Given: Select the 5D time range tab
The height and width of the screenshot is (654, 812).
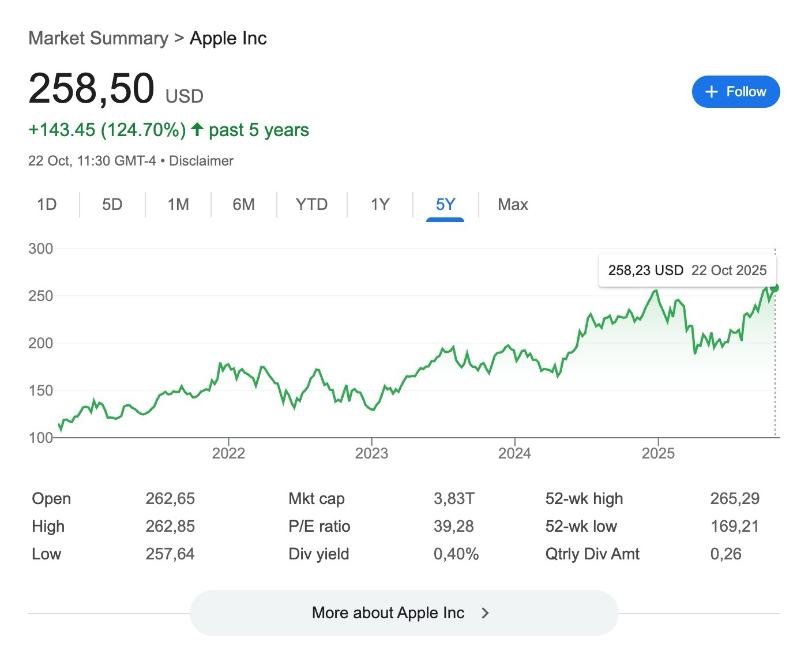Looking at the screenshot, I should click(x=112, y=205).
